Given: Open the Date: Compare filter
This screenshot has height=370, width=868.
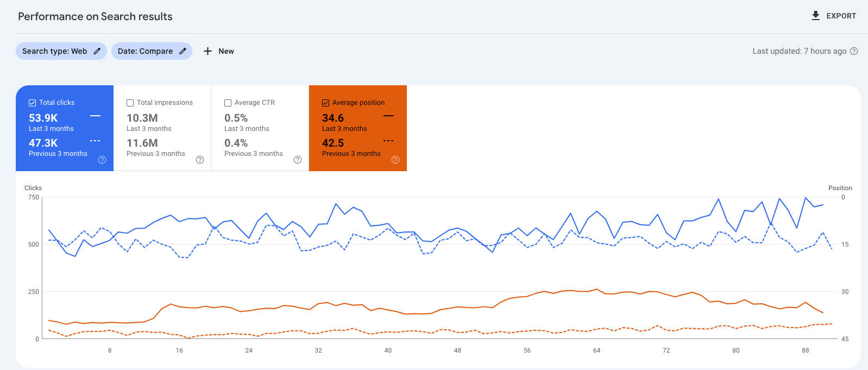Looking at the screenshot, I should click(145, 51).
